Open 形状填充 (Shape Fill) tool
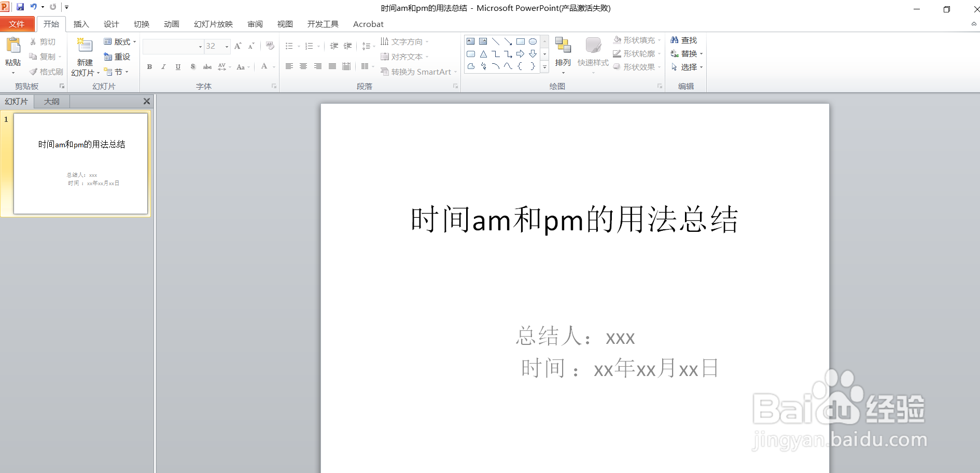The height and width of the screenshot is (473, 980). tap(637, 40)
